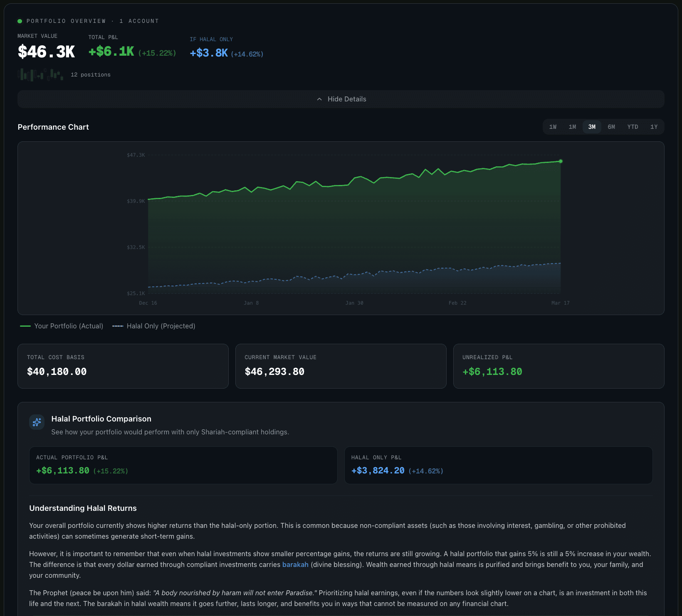Open the barakah link
Viewport: 682px width, 616px height.
(295, 564)
